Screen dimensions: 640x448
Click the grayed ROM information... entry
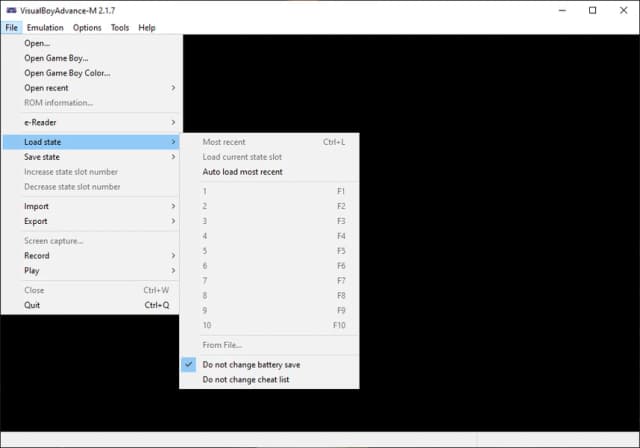click(x=91, y=103)
